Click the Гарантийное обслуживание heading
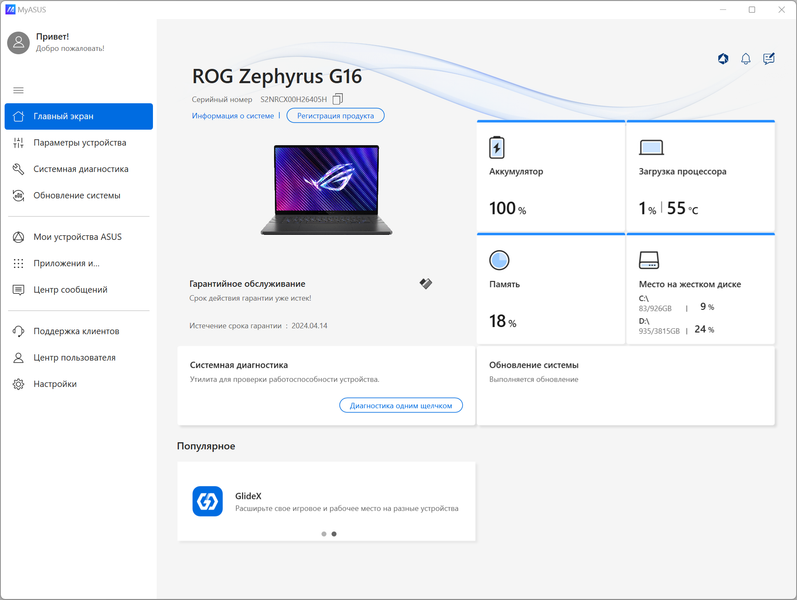Screen dimensions: 797x600 (x=248, y=284)
